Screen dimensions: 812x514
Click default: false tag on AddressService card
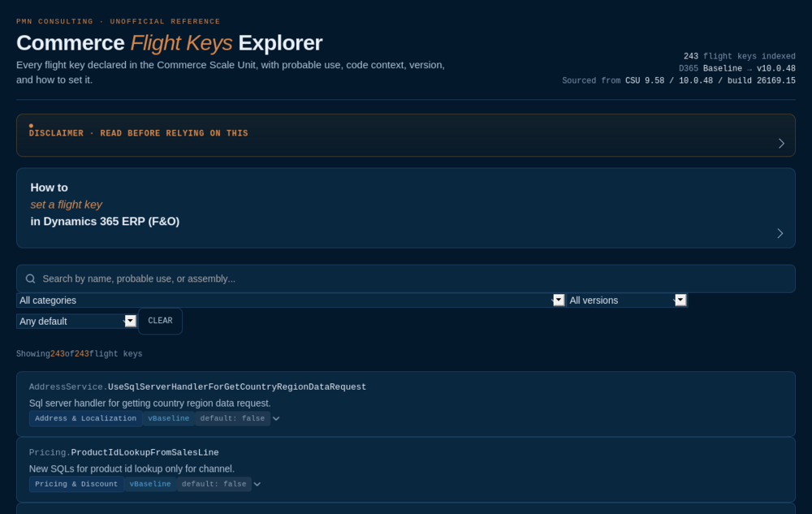[x=232, y=418]
